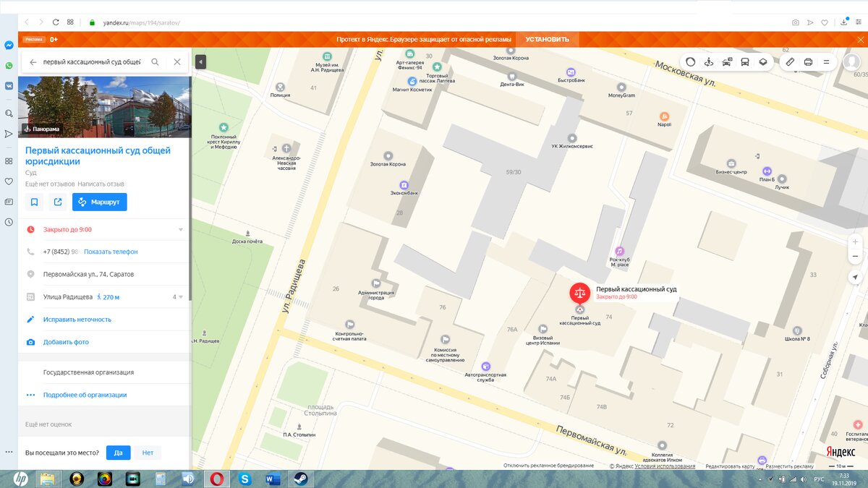Enable street panoramas layer in map toolbar
The height and width of the screenshot is (488, 868).
709,62
